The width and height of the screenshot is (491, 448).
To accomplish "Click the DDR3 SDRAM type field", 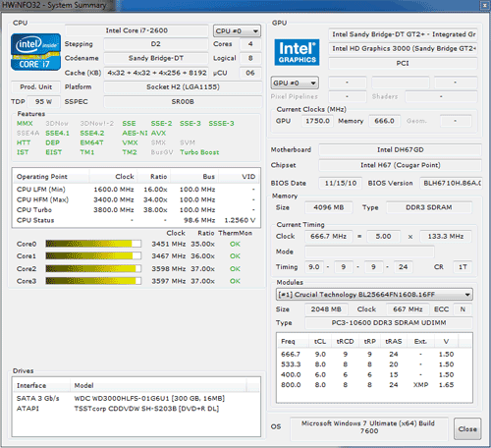I will [429, 207].
